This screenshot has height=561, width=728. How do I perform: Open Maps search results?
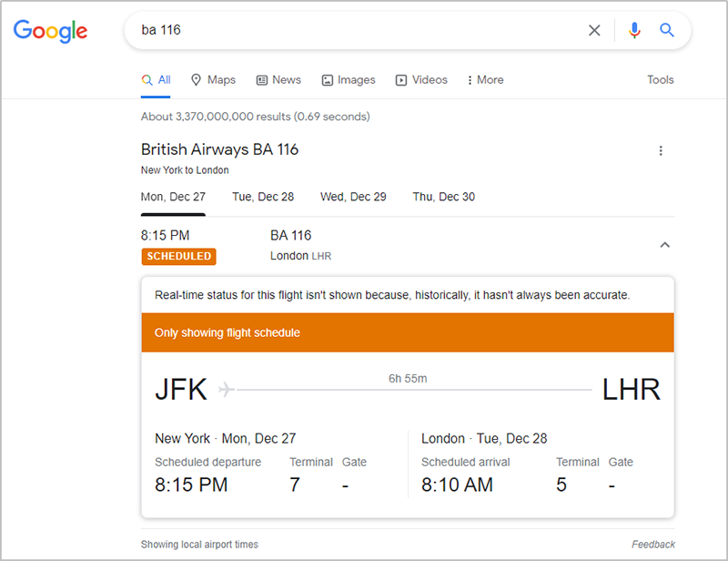(213, 80)
